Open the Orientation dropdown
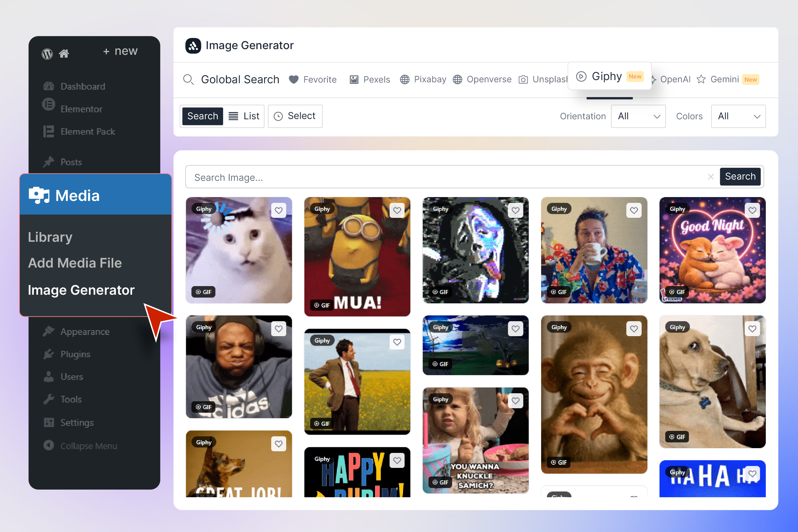 pyautogui.click(x=638, y=116)
